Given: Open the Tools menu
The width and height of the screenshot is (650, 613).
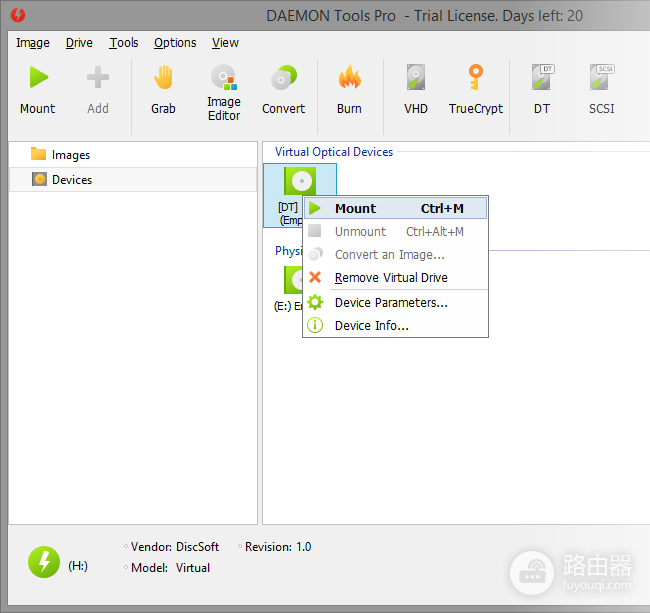Looking at the screenshot, I should point(124,43).
